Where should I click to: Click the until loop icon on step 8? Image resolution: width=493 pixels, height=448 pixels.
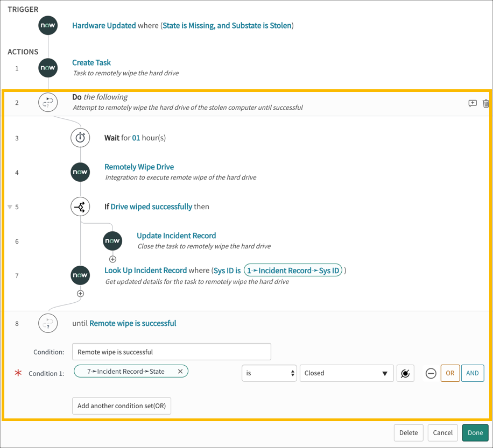(x=48, y=323)
